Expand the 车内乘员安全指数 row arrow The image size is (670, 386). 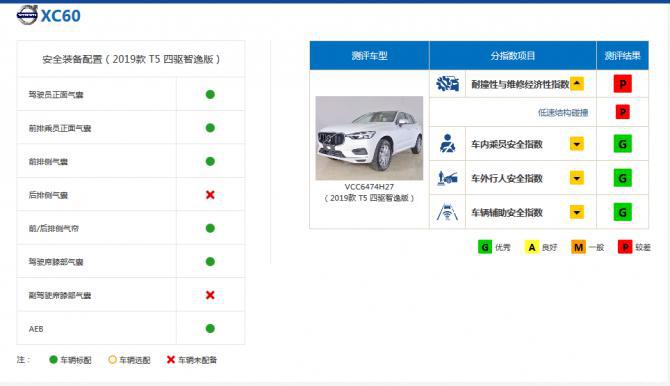point(577,144)
